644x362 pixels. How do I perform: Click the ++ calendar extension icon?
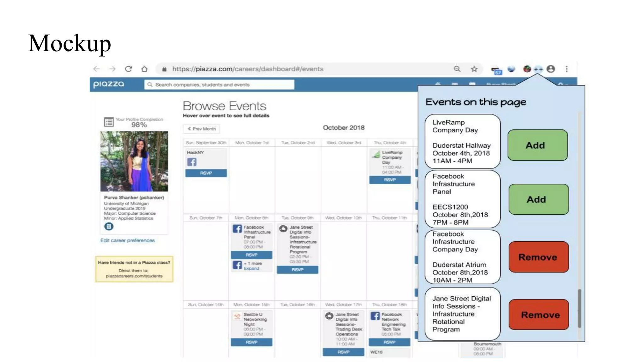click(x=538, y=69)
